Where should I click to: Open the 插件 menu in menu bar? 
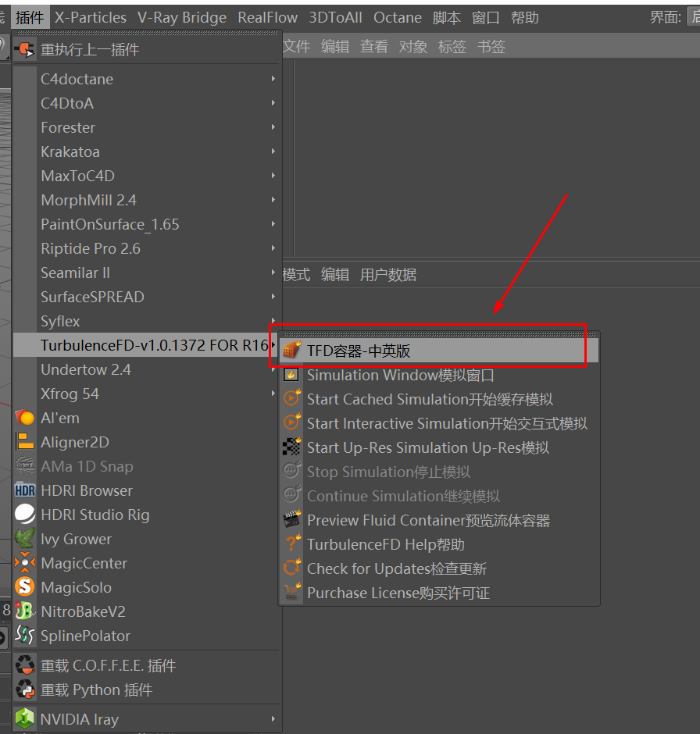coord(30,18)
